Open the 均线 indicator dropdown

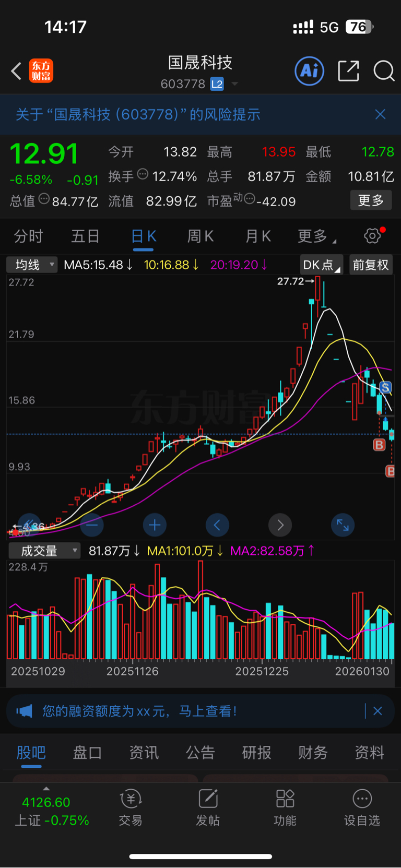(x=32, y=265)
